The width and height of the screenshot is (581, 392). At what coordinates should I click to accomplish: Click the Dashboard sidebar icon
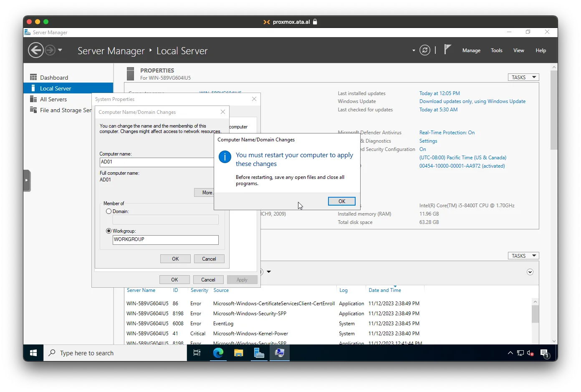[33, 77]
